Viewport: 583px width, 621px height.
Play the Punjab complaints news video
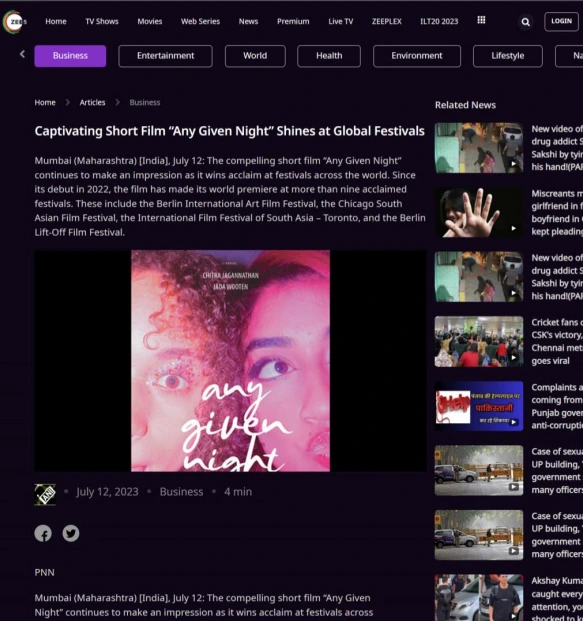[x=513, y=422]
